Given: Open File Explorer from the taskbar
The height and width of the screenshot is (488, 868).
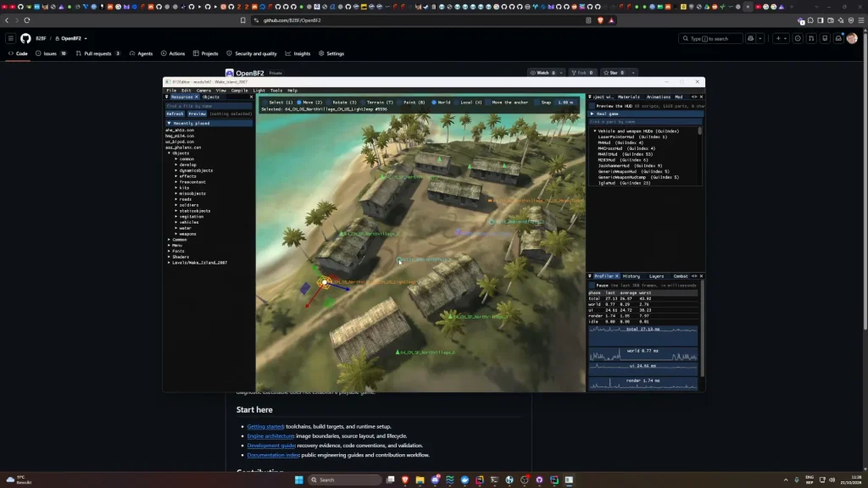Looking at the screenshot, I should [420, 480].
